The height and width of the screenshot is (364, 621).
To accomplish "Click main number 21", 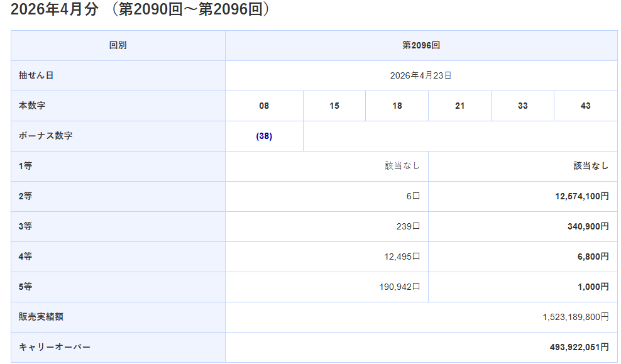I will 459,106.
